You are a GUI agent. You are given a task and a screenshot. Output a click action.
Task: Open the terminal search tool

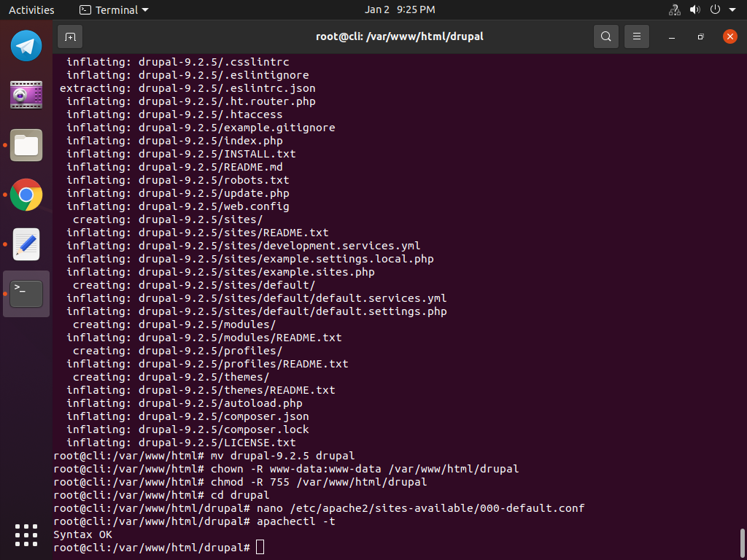pyautogui.click(x=606, y=36)
